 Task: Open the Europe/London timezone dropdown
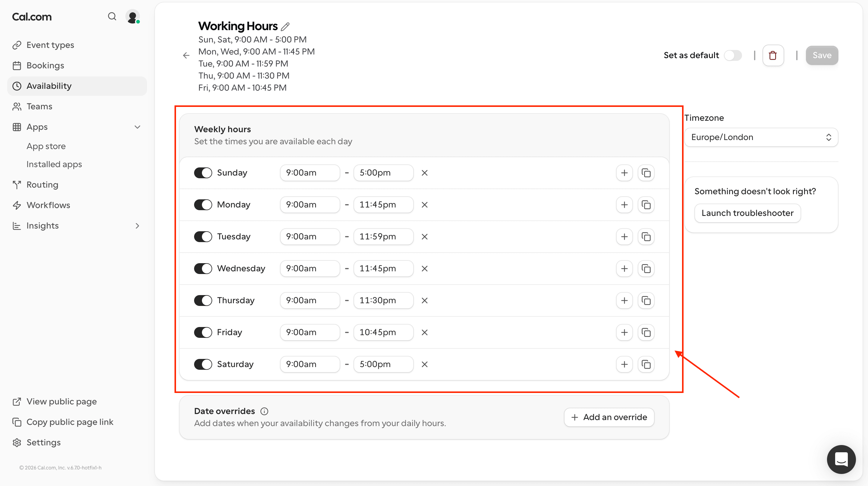click(761, 137)
